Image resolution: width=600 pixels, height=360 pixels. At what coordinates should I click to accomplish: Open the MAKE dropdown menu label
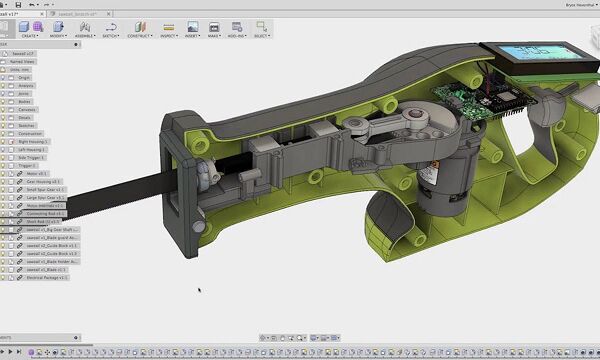tap(214, 36)
